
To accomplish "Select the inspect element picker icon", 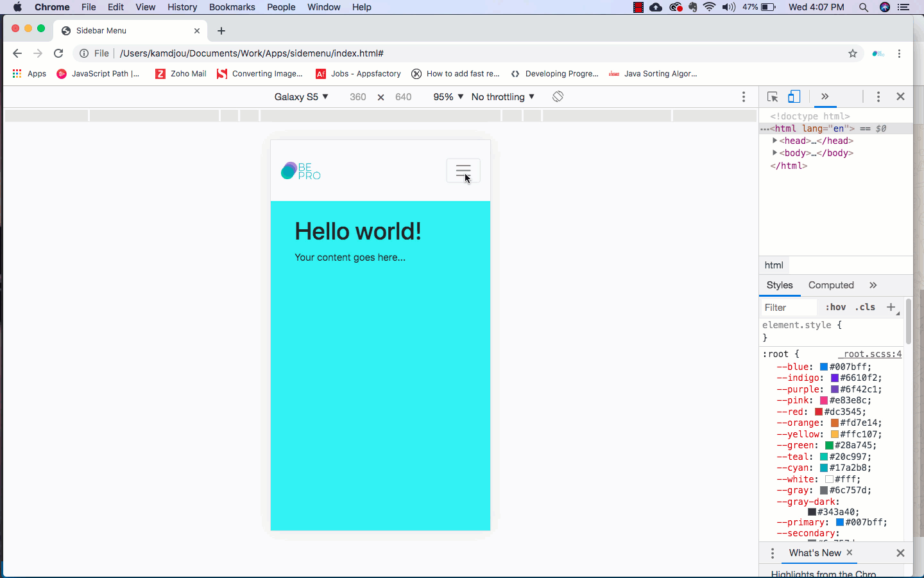I will [x=773, y=97].
